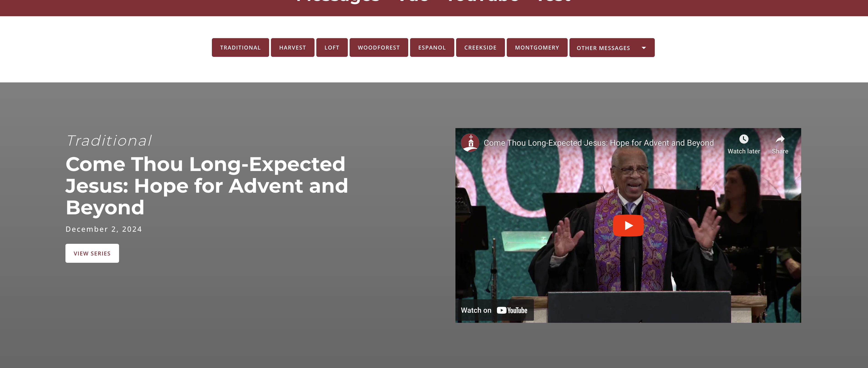Image resolution: width=868 pixels, height=368 pixels.
Task: Open the video title link in player
Action: click(598, 143)
